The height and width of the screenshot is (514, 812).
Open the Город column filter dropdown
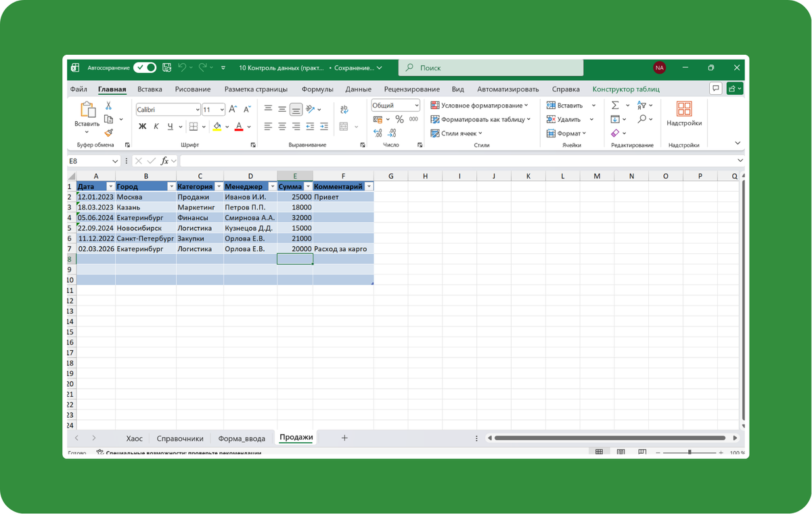click(x=171, y=186)
